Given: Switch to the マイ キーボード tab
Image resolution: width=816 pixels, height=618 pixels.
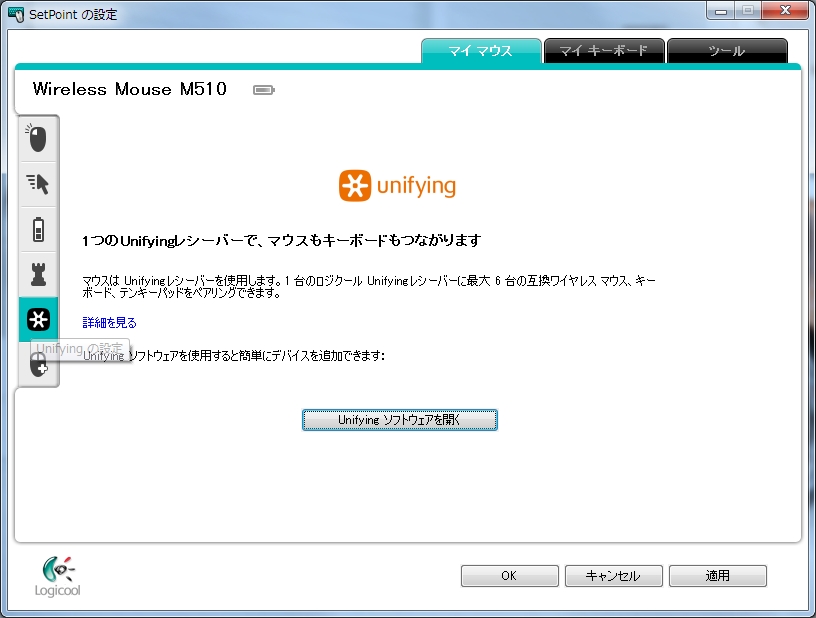Looking at the screenshot, I should pos(604,50).
